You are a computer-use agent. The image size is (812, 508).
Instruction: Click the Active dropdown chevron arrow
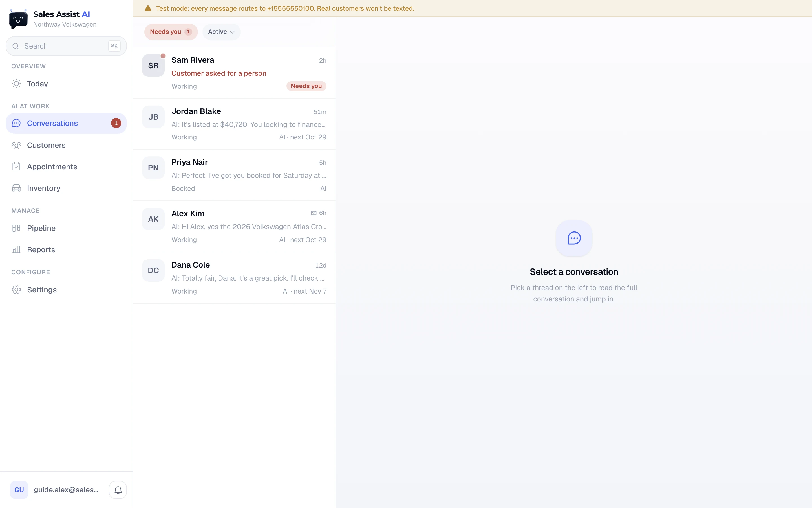(232, 32)
